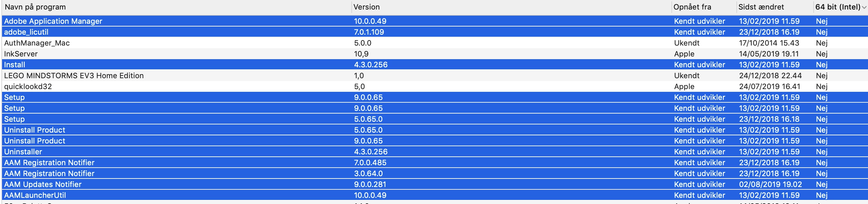Select the AAM Updates Notifier row
Screen dimensions: 868x204
pos(435,184)
